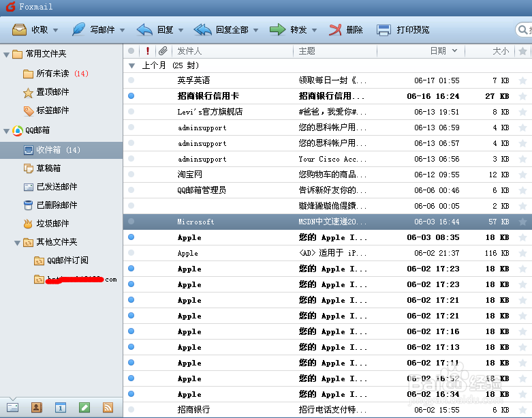Viewport: 532px width, 418px height.
Task: Open the adminsupport 06-13 06:59 email
Action: (x=328, y=128)
